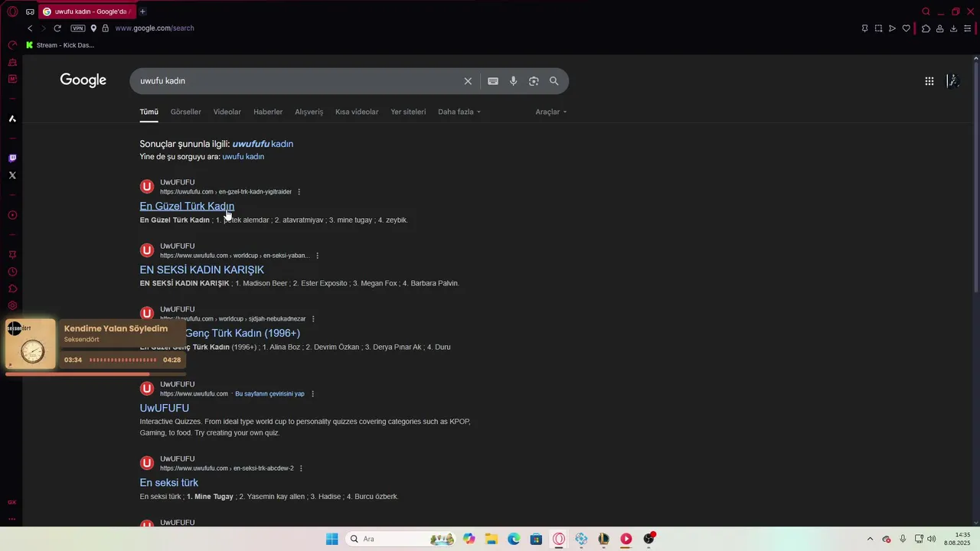Open the on-screen keyboard input tool
Image resolution: width=980 pixels, height=551 pixels.
(493, 81)
